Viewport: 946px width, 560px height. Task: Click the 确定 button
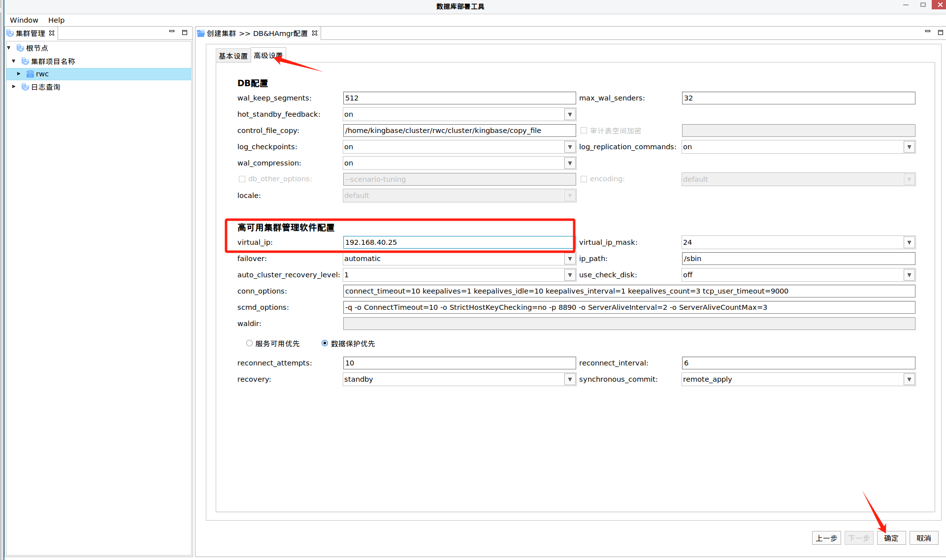click(x=891, y=538)
